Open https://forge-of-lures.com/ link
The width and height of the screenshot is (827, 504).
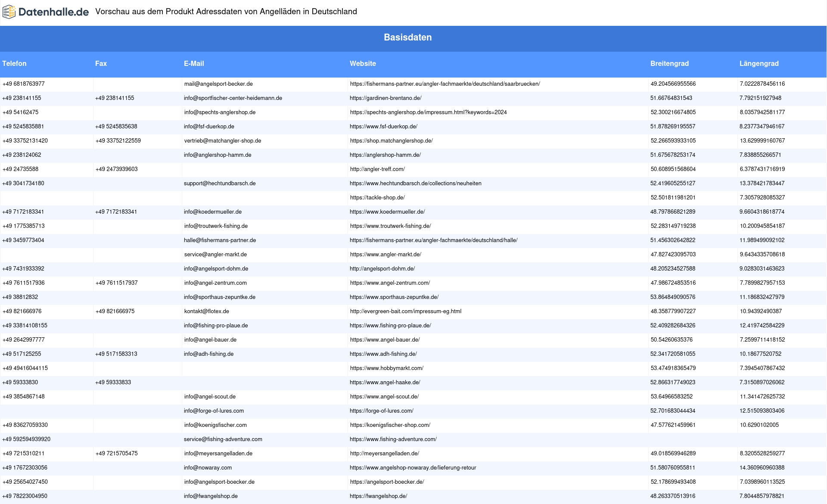tap(382, 411)
